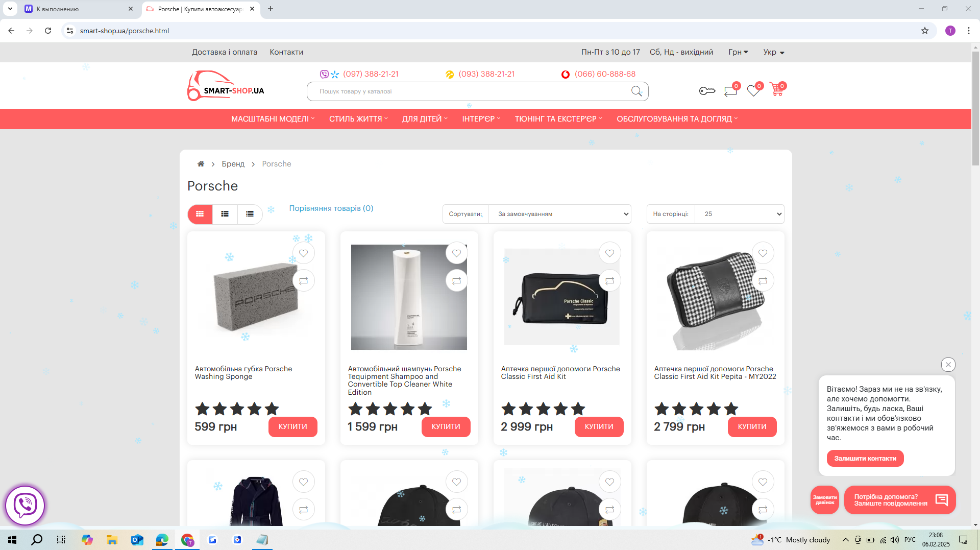
Task: Open a new browser tab
Action: tap(271, 9)
